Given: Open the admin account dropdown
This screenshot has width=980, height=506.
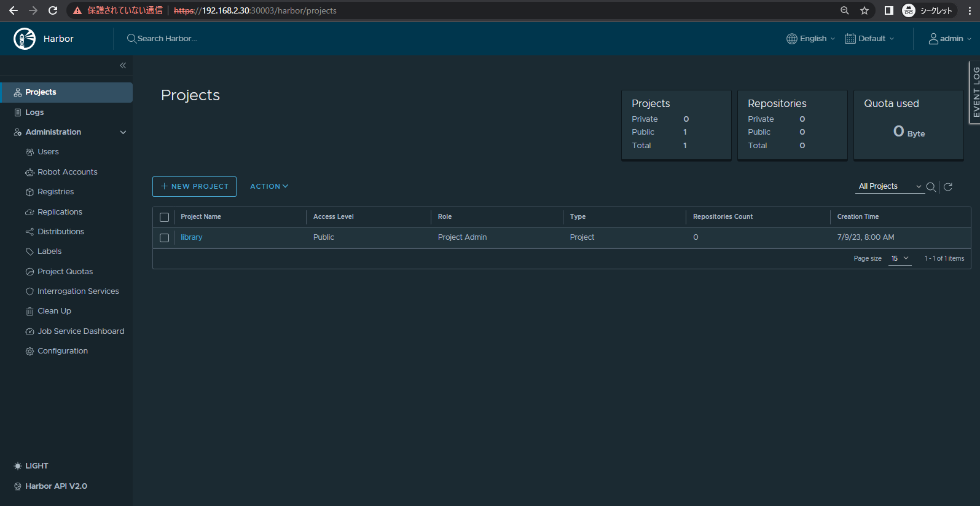Looking at the screenshot, I should tap(951, 39).
